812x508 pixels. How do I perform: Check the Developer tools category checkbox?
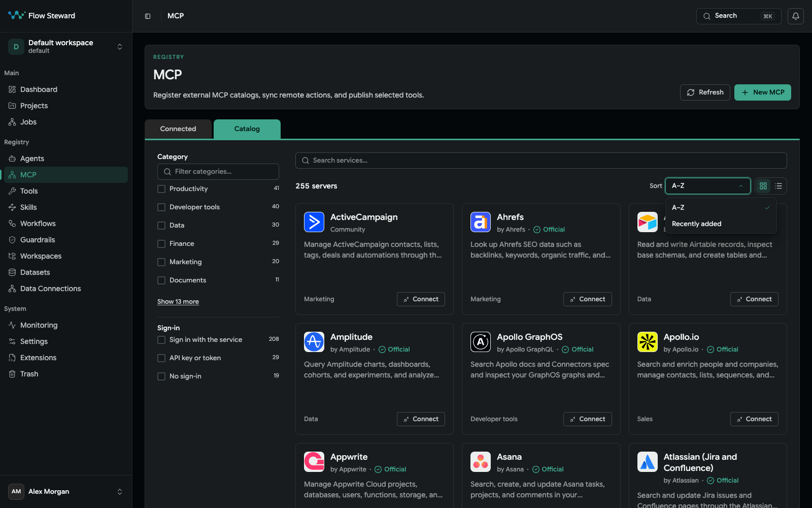tap(161, 207)
